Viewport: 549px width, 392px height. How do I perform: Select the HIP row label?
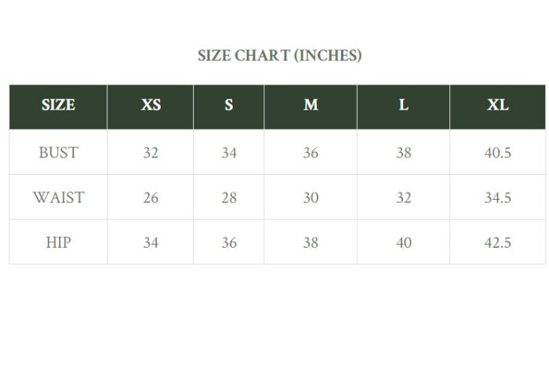click(58, 242)
